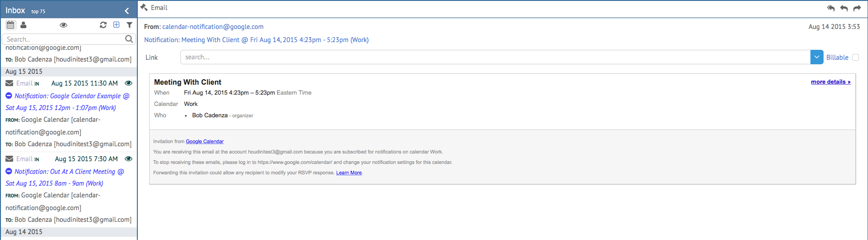Click the blue circle icon beside Out At A Client Meeting
Viewport: 868px width, 240px height.
tap(9, 171)
